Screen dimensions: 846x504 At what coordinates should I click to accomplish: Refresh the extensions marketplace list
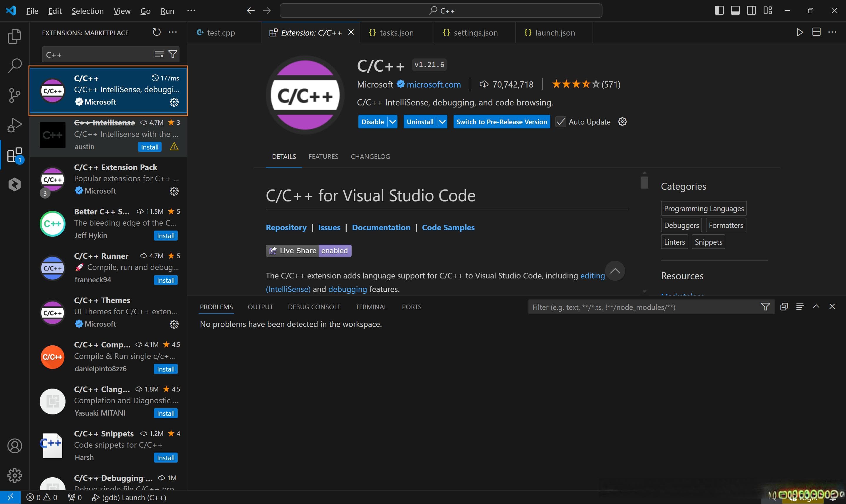coord(157,32)
